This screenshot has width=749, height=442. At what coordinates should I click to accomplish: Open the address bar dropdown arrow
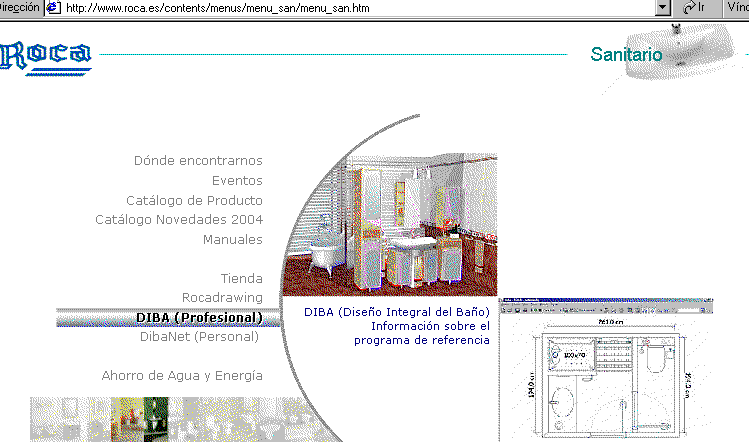click(663, 8)
